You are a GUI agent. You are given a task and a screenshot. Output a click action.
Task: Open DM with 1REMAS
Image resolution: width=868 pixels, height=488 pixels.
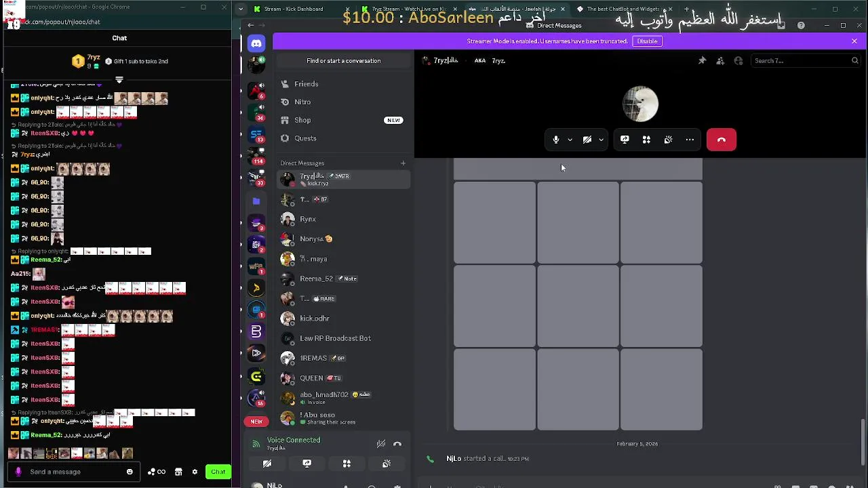pos(343,358)
